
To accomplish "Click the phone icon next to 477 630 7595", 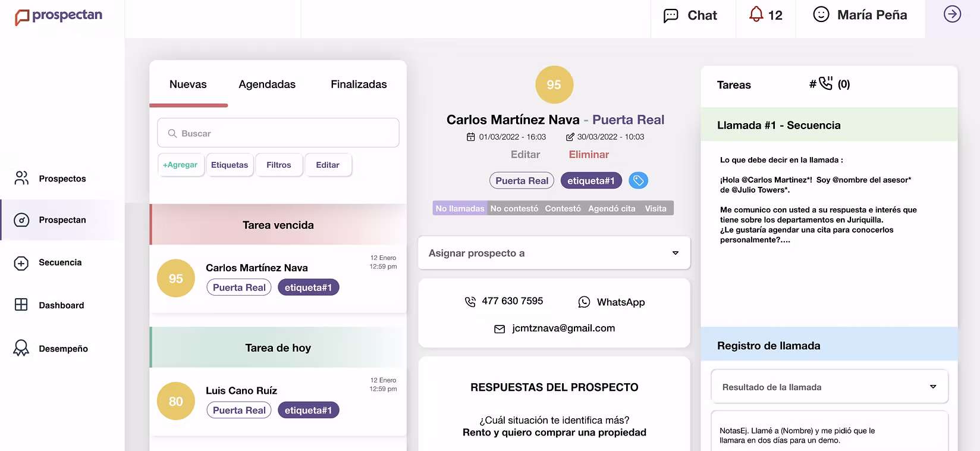I will click(470, 302).
